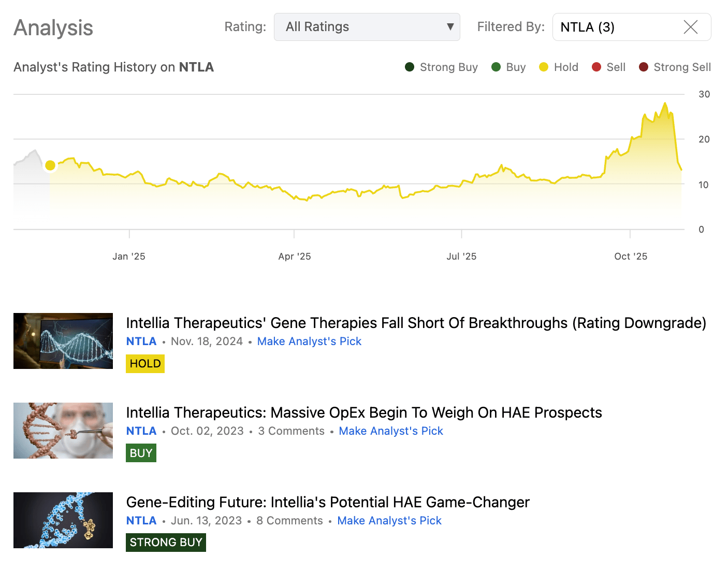Open 8 Comments on Jun. 2023 article
Image resolution: width=728 pixels, height=570 pixels.
coord(289,521)
